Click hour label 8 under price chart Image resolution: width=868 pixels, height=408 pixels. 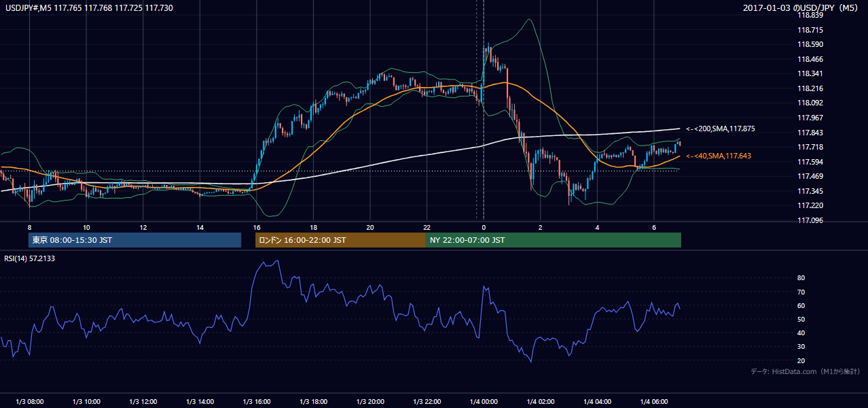click(x=29, y=227)
